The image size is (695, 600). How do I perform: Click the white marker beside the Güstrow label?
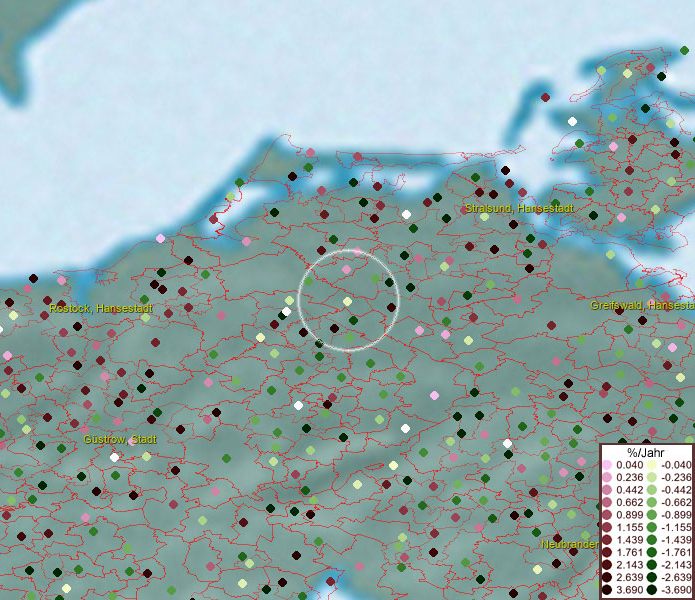[x=114, y=457]
